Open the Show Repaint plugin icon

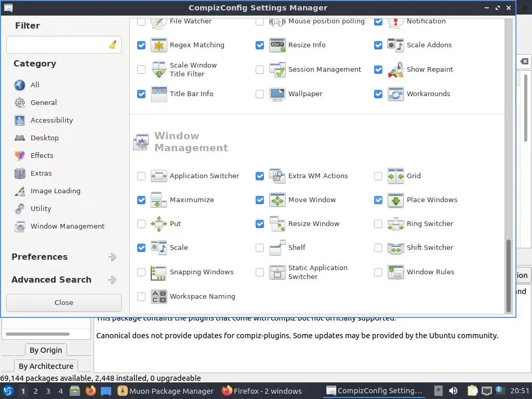coord(395,70)
